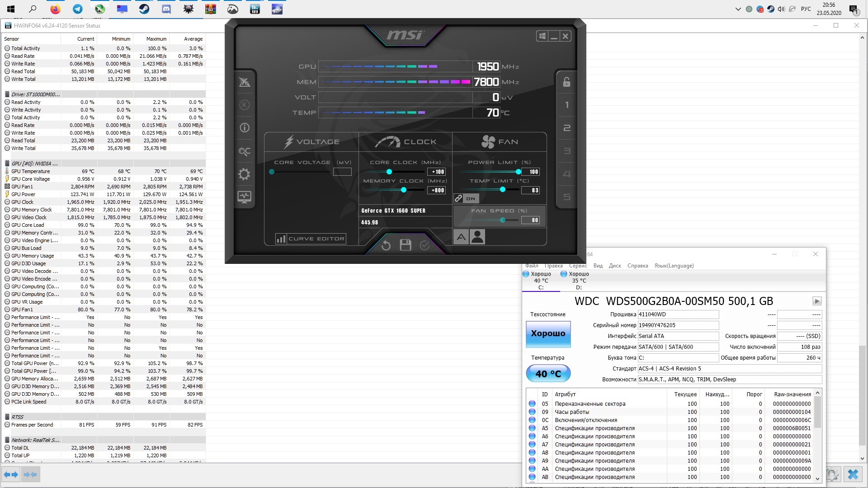The height and width of the screenshot is (488, 868).
Task: Click the save profile floppy icon
Action: 406,245
